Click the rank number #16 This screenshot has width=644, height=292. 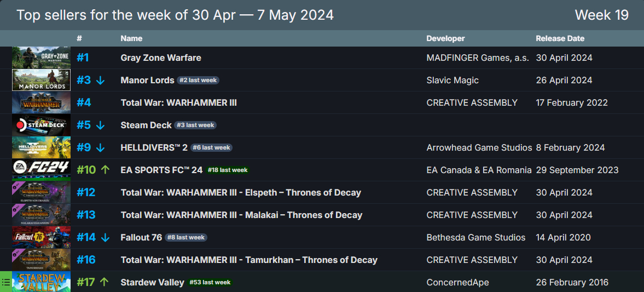point(86,260)
